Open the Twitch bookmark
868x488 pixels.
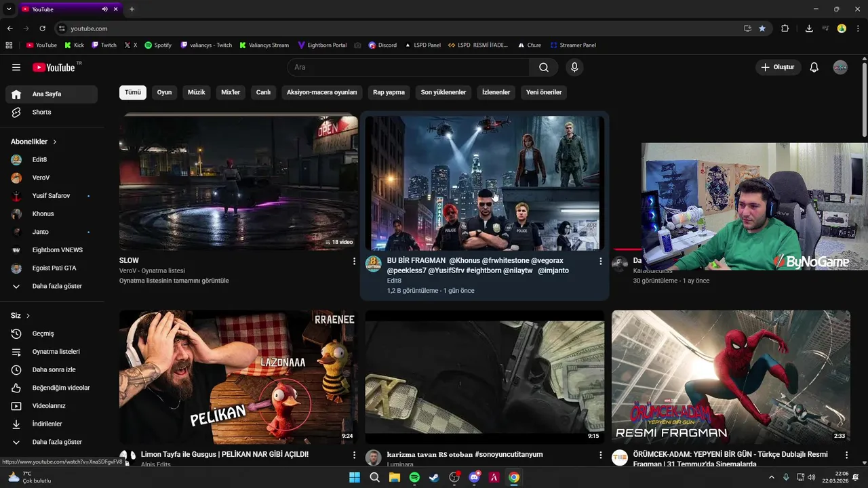click(x=104, y=45)
